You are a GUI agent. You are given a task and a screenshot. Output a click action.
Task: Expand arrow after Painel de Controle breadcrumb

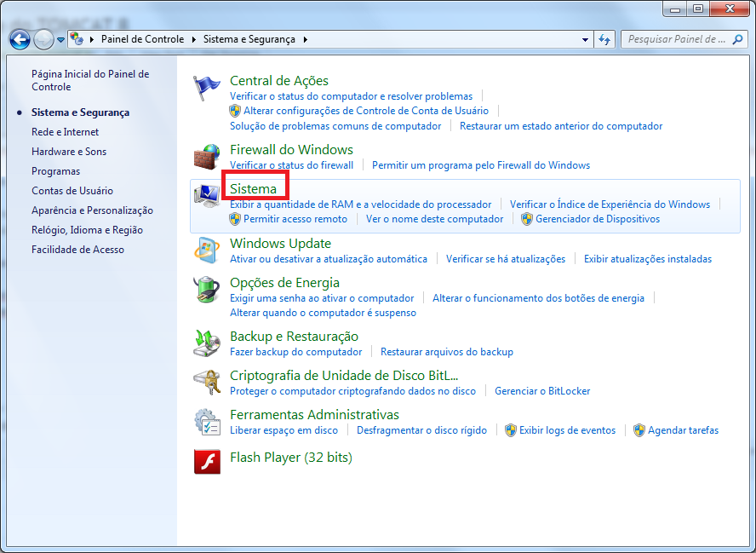(193, 39)
